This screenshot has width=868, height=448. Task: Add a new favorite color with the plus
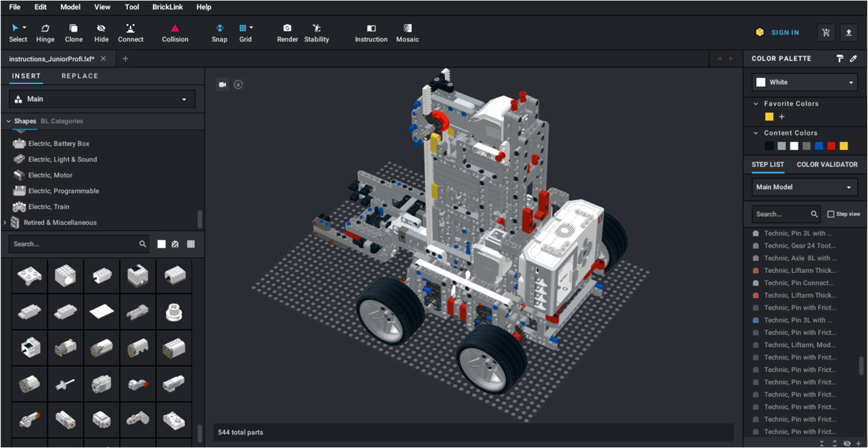[782, 117]
